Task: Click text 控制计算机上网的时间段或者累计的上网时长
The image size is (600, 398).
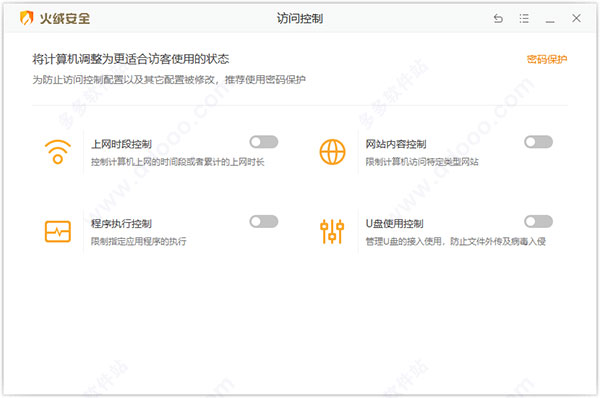Action: [x=178, y=162]
